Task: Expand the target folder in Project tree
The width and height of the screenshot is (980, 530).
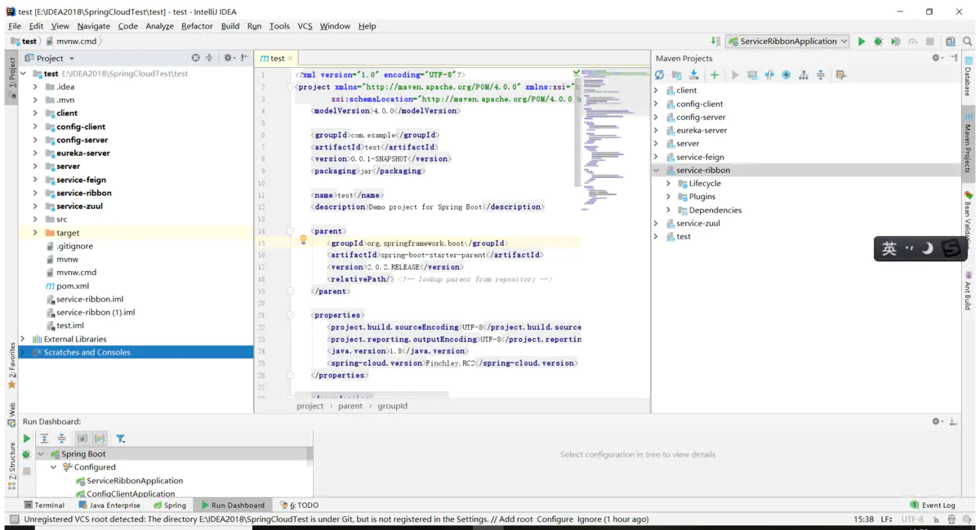Action: coord(35,233)
